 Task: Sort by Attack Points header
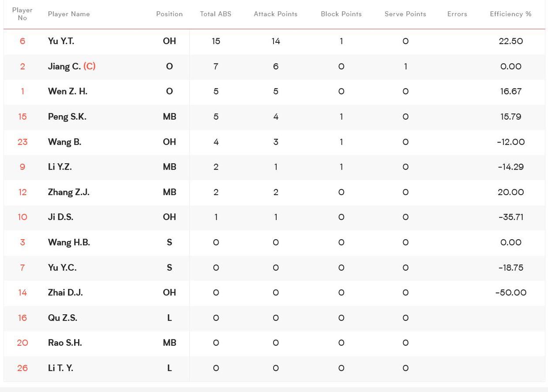276,14
